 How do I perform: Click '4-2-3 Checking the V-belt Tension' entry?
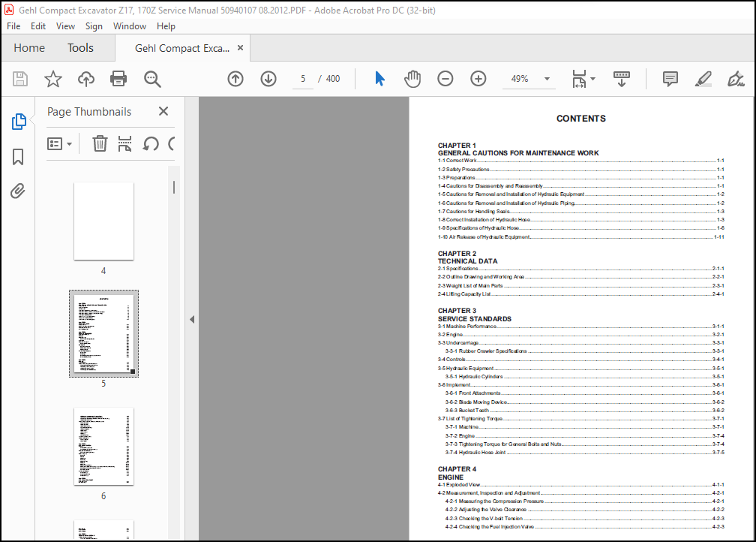click(x=585, y=518)
